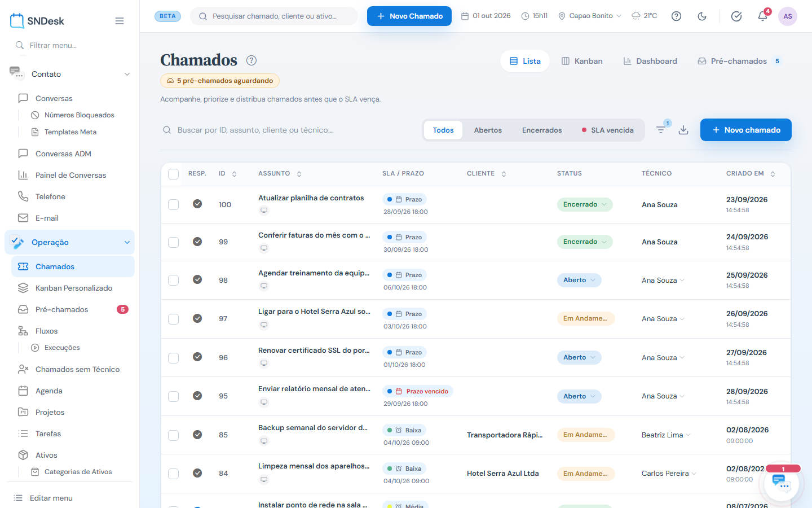Open Telefone in the sidebar
Viewport: 812px width, 508px height.
[50, 196]
